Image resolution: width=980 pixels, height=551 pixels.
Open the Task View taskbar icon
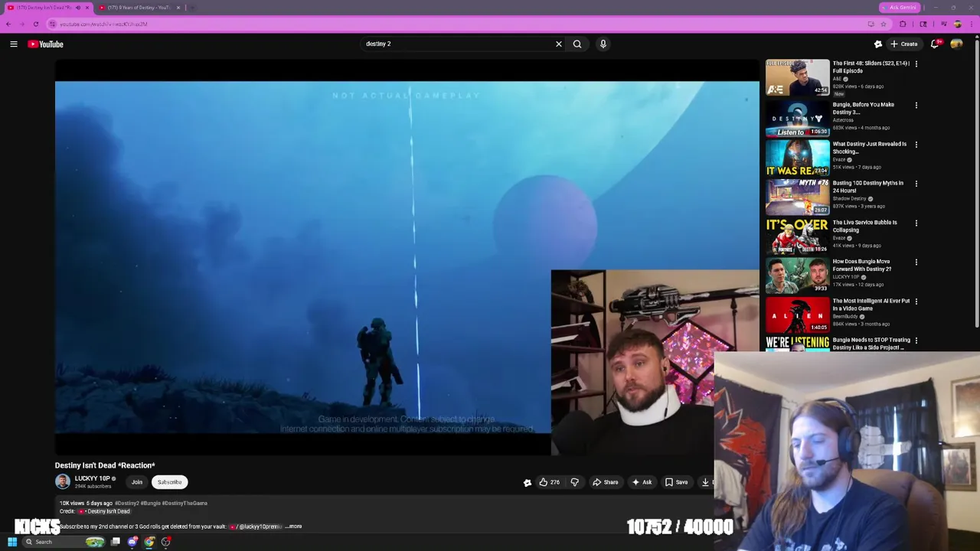[115, 542]
